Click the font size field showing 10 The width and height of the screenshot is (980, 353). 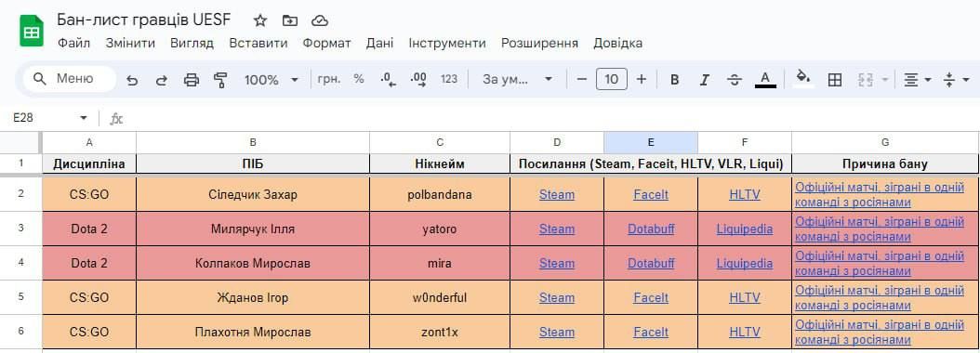click(612, 79)
